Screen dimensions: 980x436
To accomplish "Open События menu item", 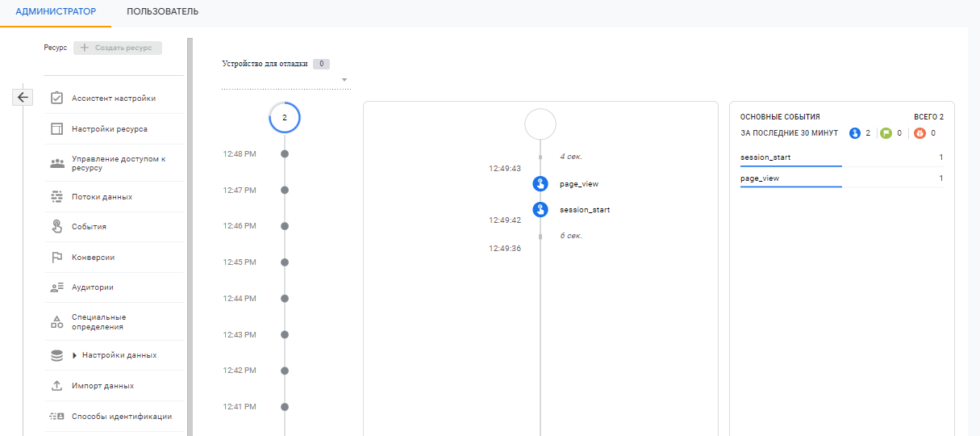I will 115,227.
